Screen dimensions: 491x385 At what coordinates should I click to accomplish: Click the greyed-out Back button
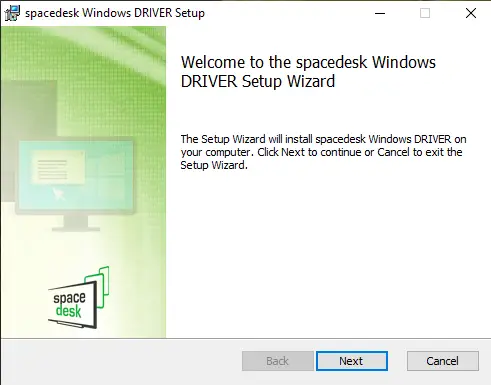click(278, 361)
